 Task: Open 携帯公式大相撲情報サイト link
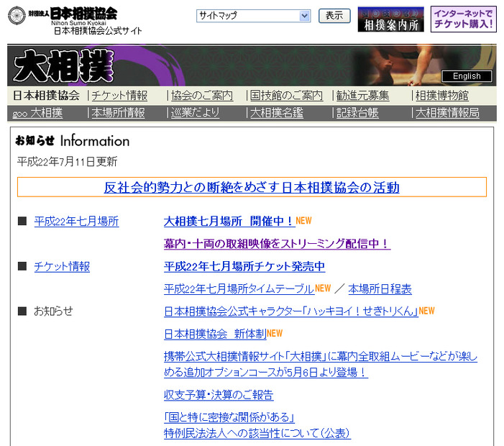pos(321,364)
